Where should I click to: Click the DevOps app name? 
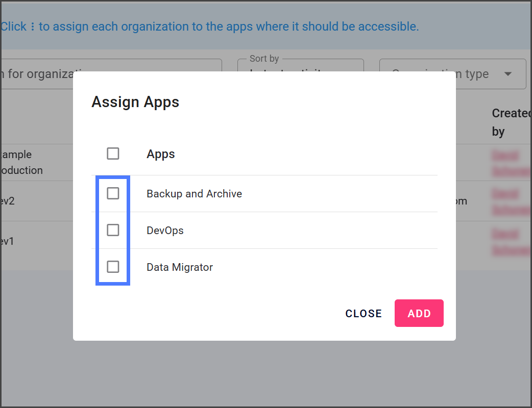click(x=165, y=231)
